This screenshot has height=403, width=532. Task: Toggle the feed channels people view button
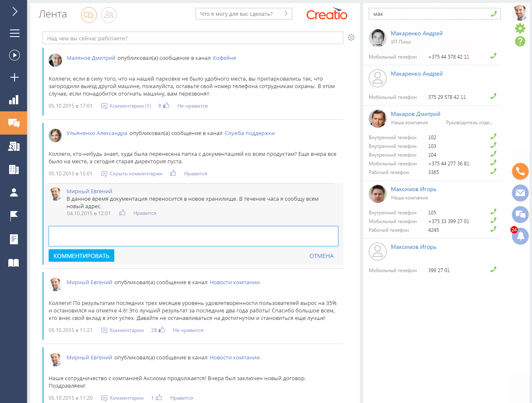click(109, 15)
